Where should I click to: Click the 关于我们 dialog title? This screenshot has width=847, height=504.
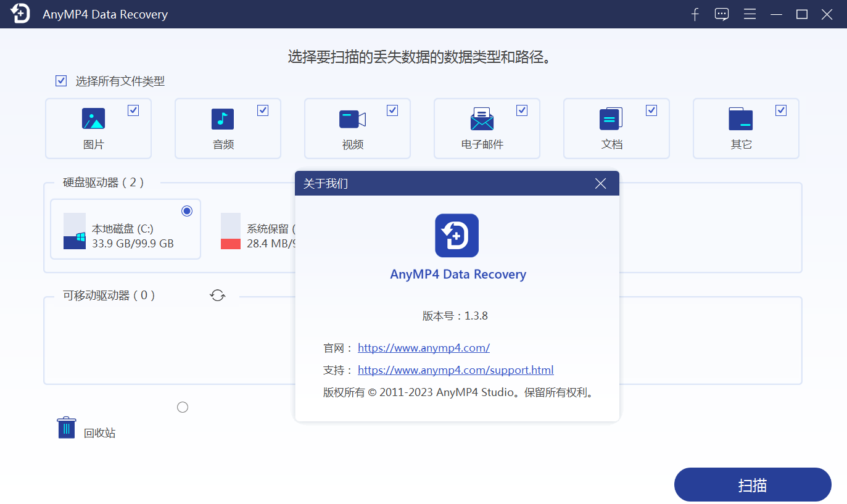click(x=326, y=184)
